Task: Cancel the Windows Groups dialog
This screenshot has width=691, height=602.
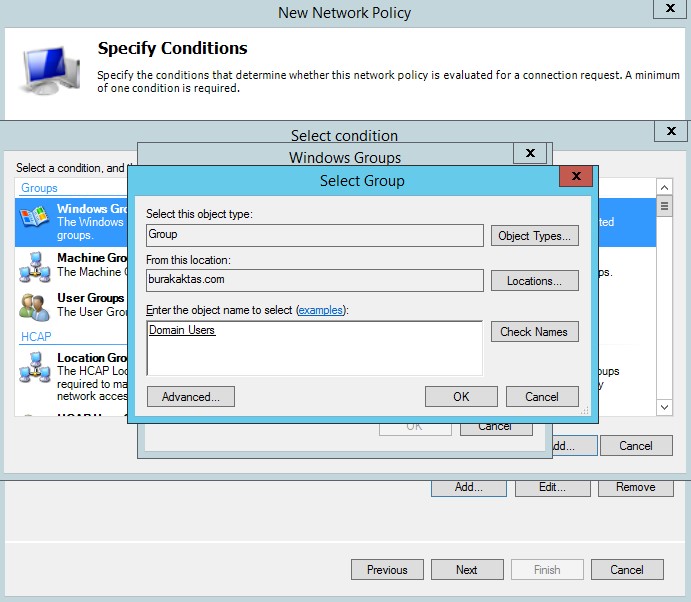Action: tap(496, 429)
